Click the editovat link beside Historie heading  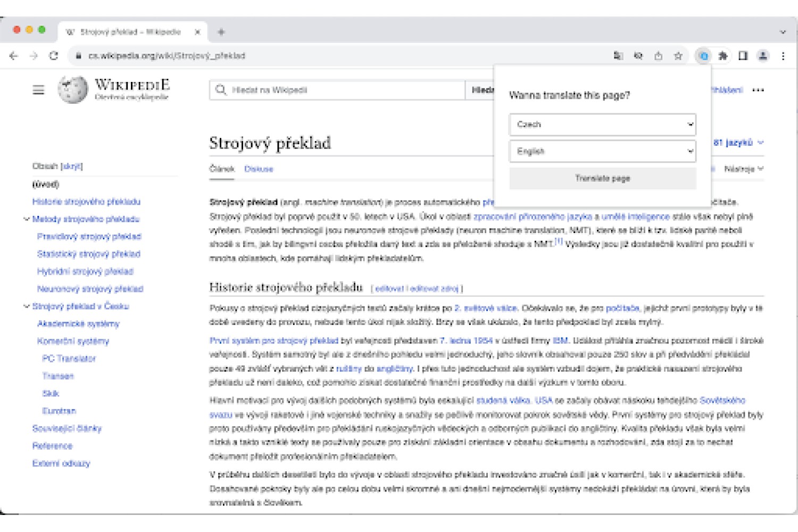pyautogui.click(x=390, y=289)
